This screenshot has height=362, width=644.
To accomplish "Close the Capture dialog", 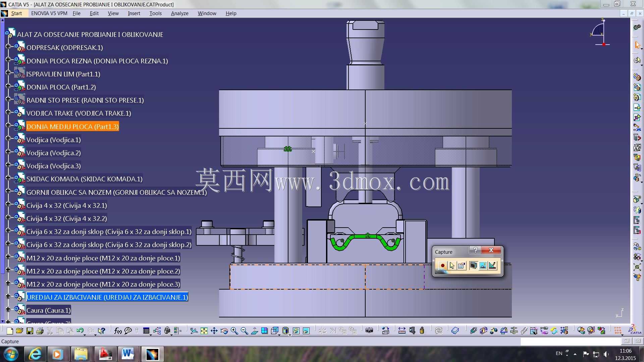I will pyautogui.click(x=491, y=250).
